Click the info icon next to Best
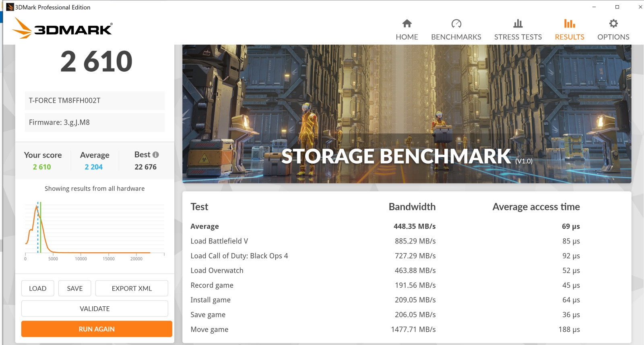This screenshot has height=345, width=644. click(156, 155)
